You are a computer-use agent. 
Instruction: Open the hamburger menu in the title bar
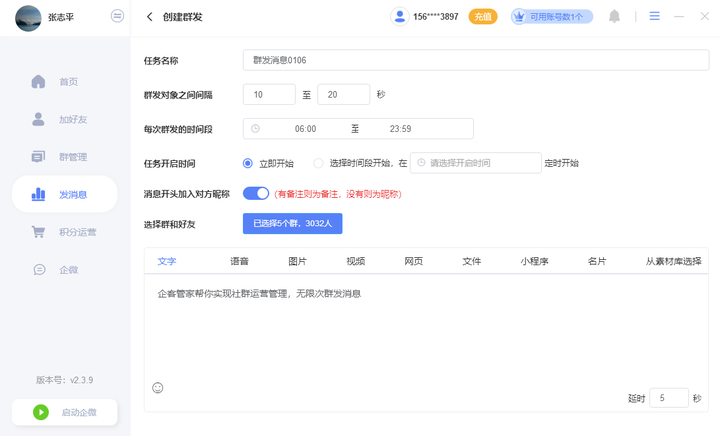[x=654, y=16]
